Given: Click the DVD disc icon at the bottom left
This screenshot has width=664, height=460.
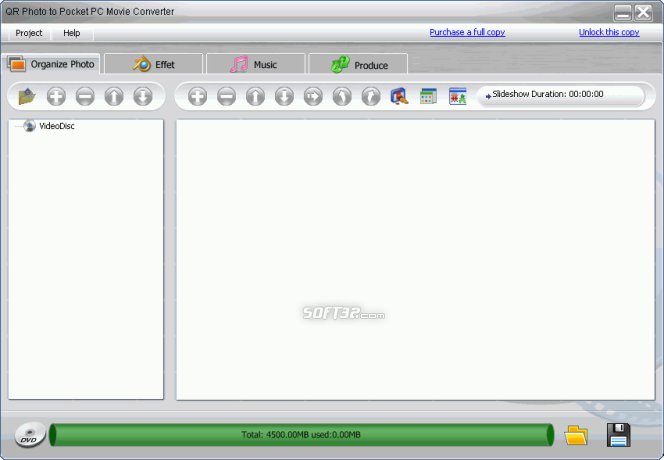Looking at the screenshot, I should [x=30, y=435].
